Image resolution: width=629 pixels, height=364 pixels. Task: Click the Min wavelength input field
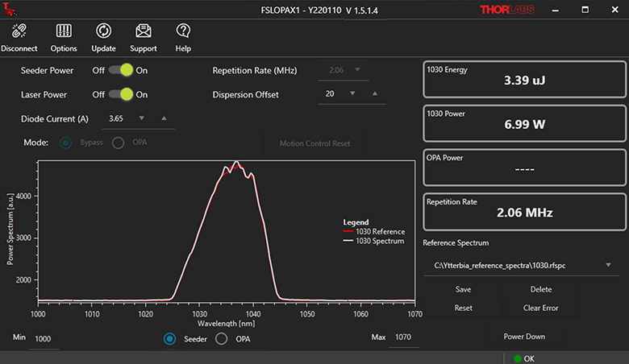point(44,339)
